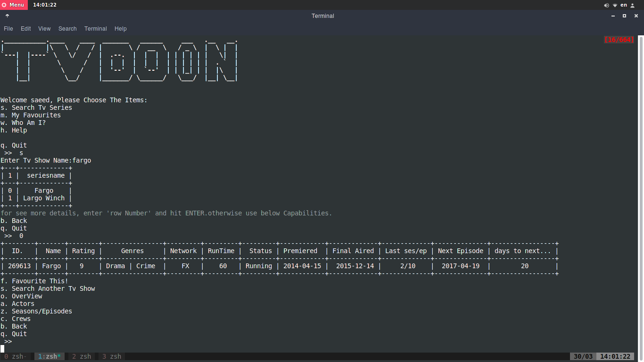The width and height of the screenshot is (644, 362).
Task: Click 'Final Aired' column header
Action: (353, 251)
